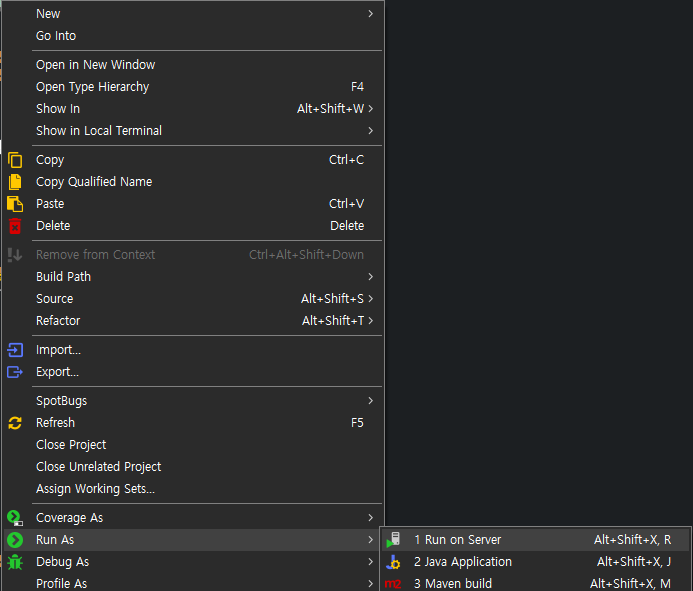Click the Alt+Shift+X, R shortcut text

pyautogui.click(x=632, y=540)
